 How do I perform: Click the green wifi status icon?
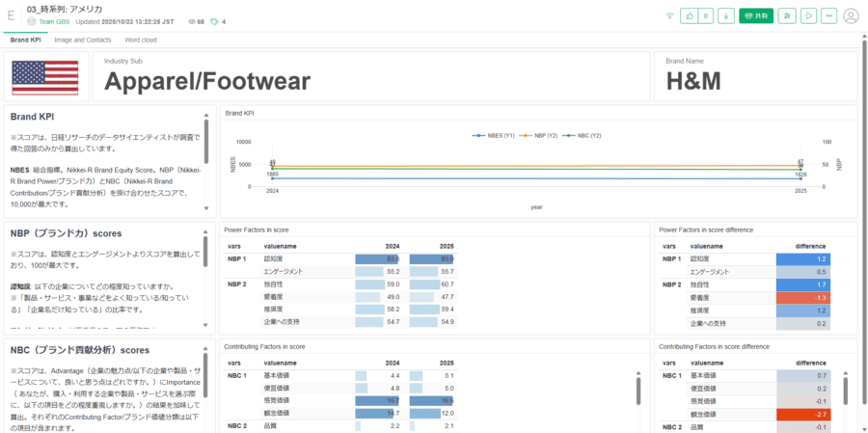pyautogui.click(x=670, y=16)
